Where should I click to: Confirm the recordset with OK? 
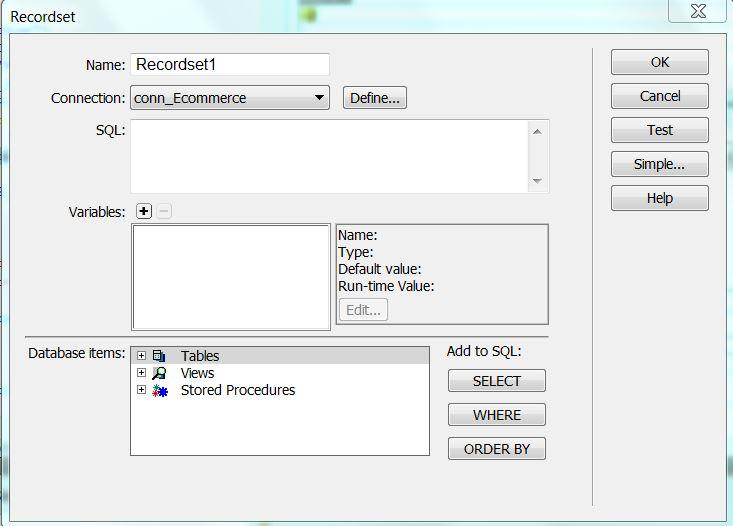click(x=660, y=62)
